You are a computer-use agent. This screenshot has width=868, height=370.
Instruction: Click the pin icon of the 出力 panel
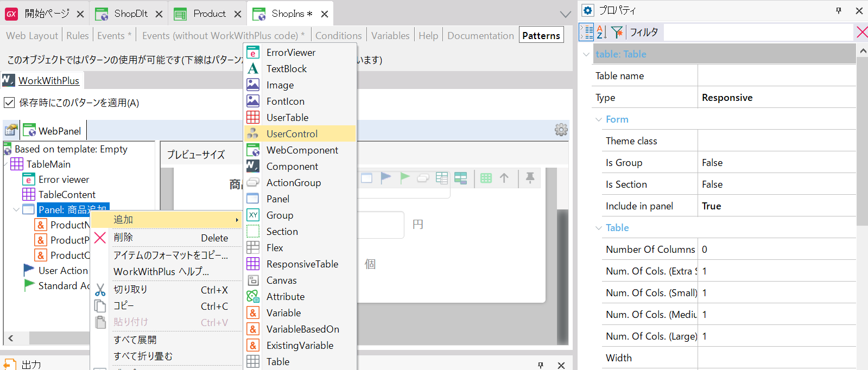[541, 365]
